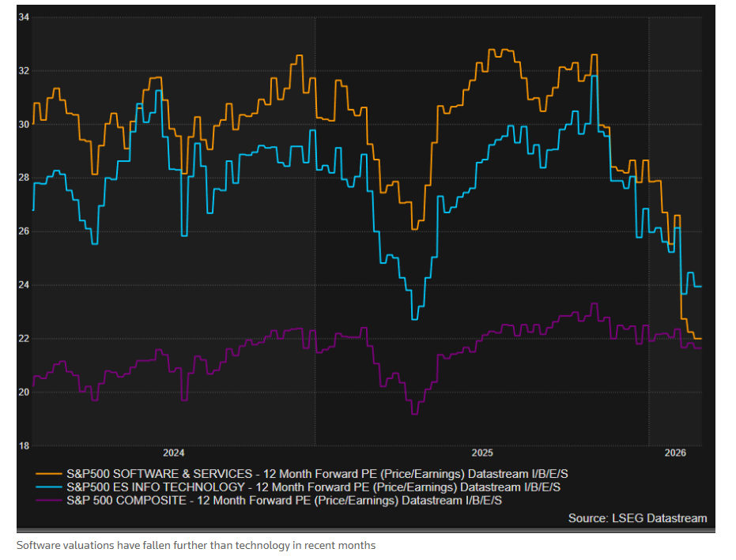Select the S&P500 ES INFO TECHNOLOGY legend label
This screenshot has width=736, height=560.
[x=313, y=487]
